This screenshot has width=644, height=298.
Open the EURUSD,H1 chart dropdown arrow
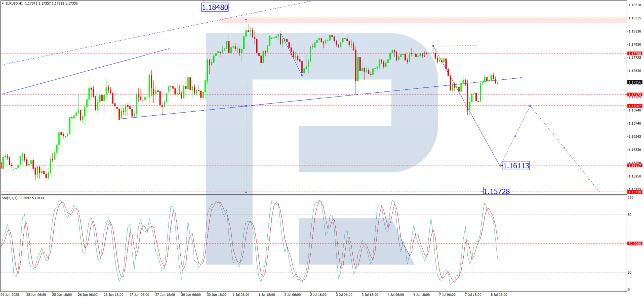coord(3,4)
